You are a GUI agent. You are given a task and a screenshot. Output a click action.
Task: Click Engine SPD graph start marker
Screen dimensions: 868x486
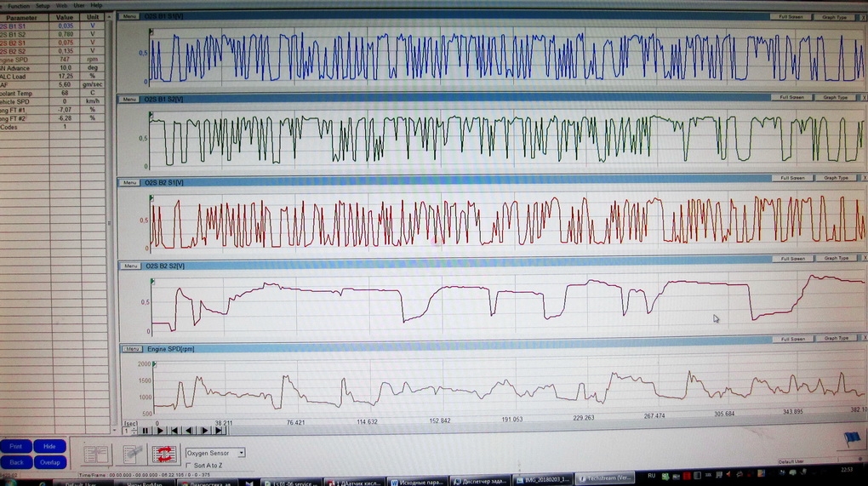click(154, 364)
